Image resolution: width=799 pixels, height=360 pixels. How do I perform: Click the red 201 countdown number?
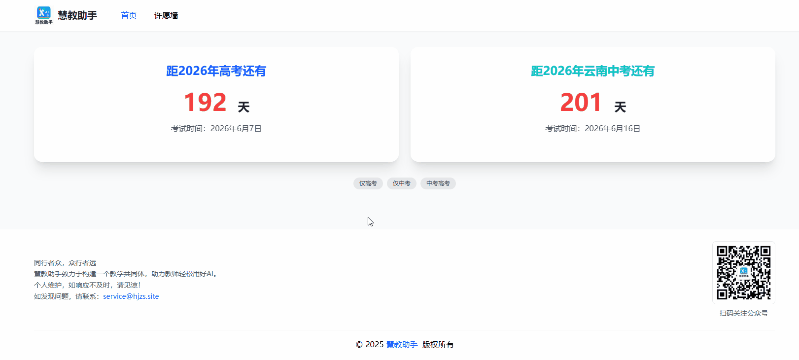click(x=581, y=102)
